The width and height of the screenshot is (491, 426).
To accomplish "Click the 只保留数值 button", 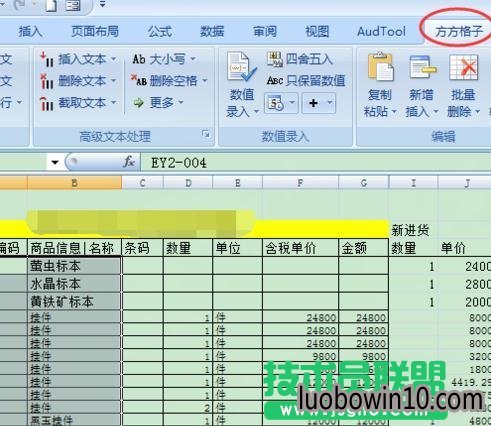I will pyautogui.click(x=306, y=81).
